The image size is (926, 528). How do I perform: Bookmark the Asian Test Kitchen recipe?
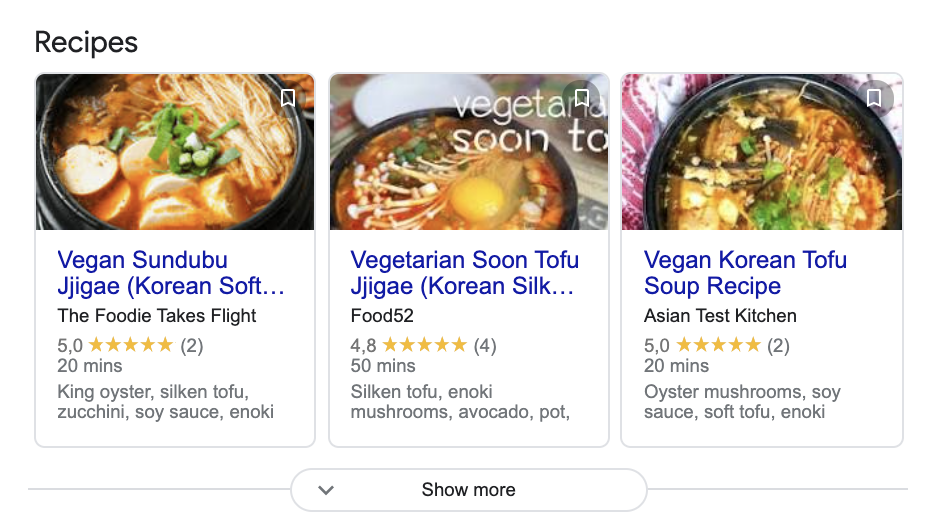coord(874,98)
